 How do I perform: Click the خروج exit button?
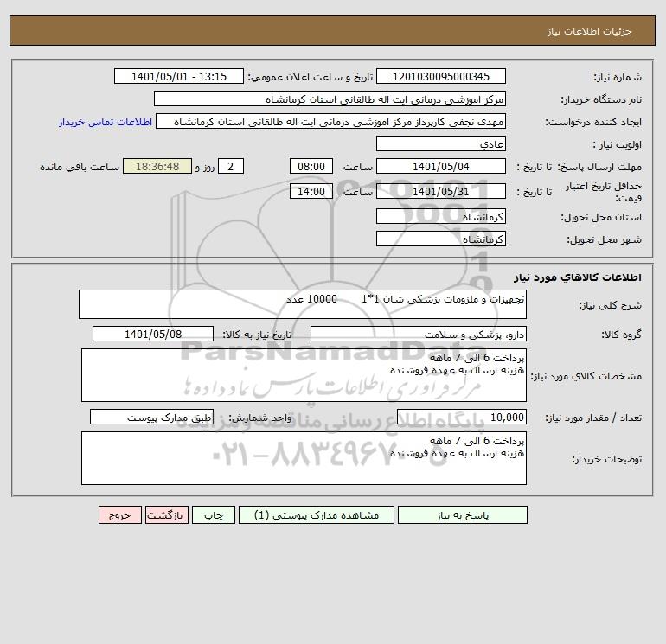(x=120, y=515)
